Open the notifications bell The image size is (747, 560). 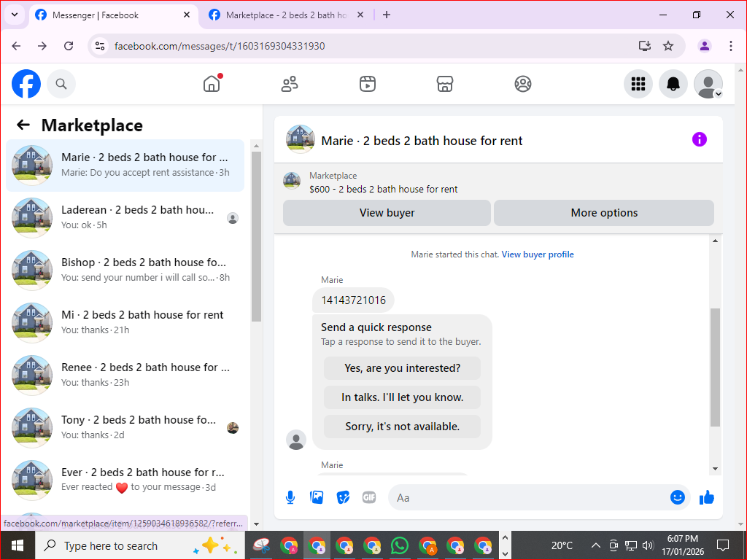[x=673, y=84]
